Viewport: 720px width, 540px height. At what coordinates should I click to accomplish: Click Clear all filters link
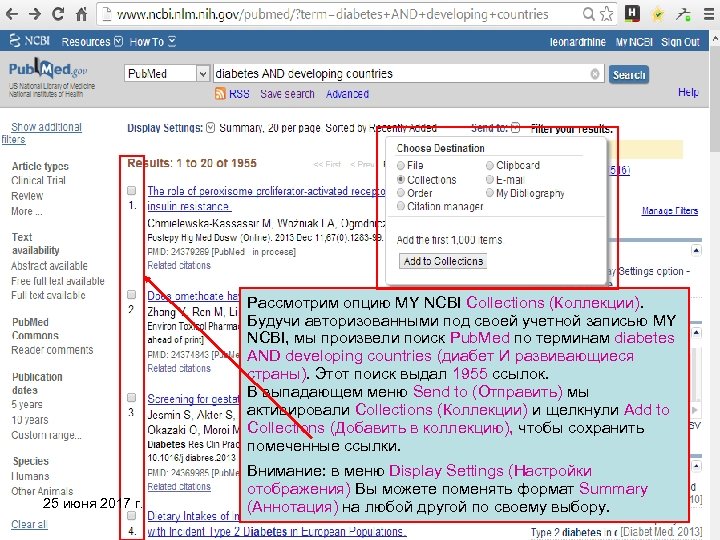[x=29, y=524]
